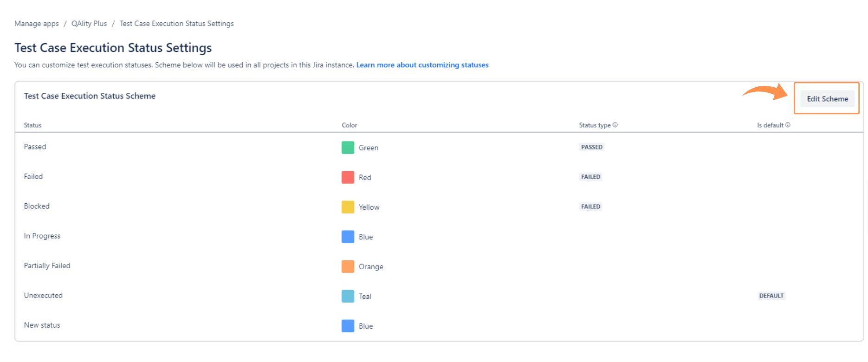Click the Yellow swatch for Blocked
Image resolution: width=868 pixels, height=362 pixels.
pos(348,207)
